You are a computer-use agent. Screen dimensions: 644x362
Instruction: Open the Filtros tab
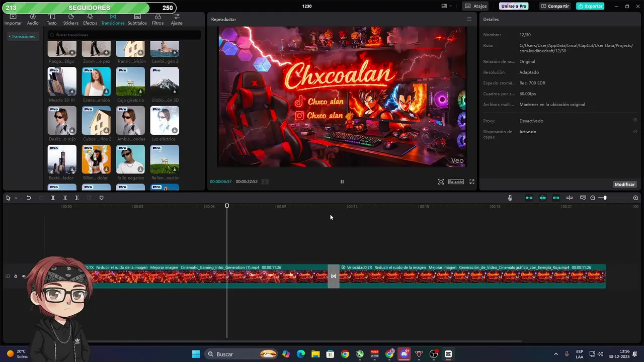(x=157, y=20)
